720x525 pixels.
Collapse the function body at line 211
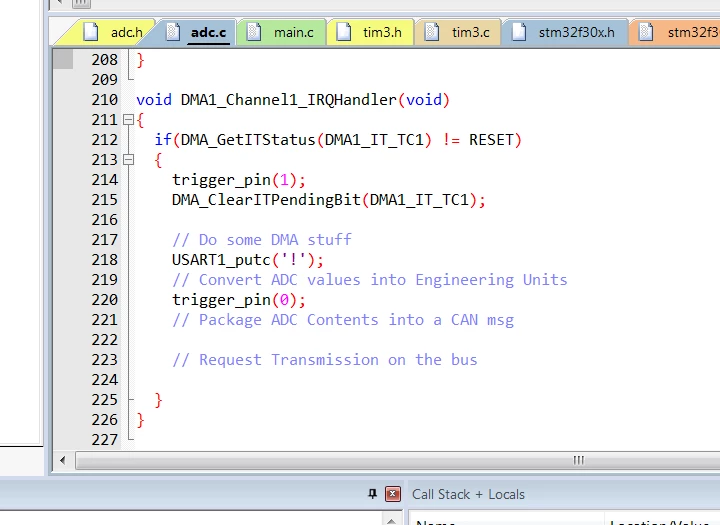(x=129, y=120)
